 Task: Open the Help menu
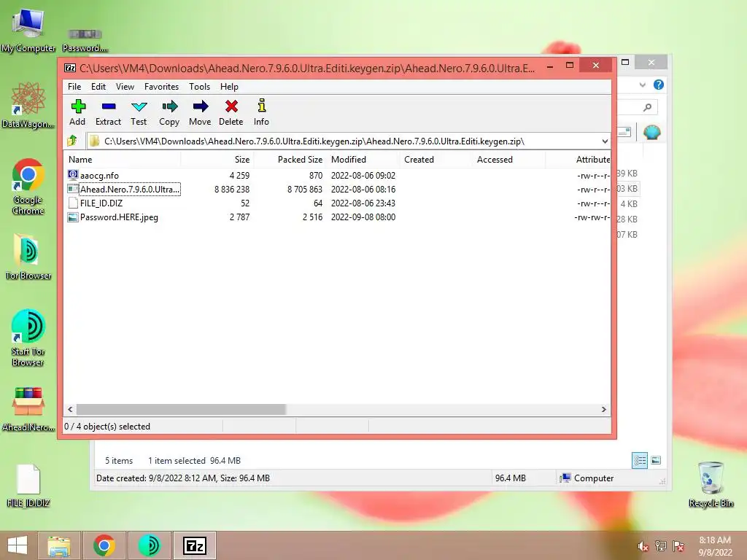[229, 87]
